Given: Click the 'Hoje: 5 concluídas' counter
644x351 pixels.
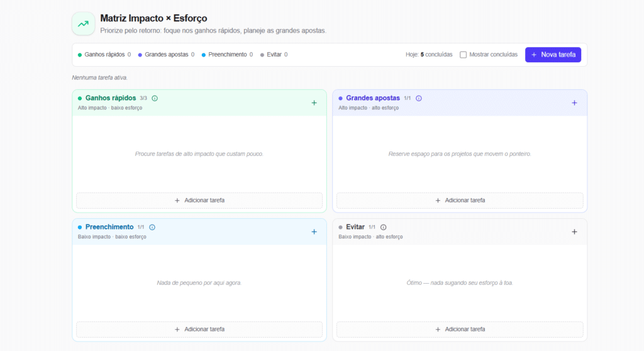Looking at the screenshot, I should 429,55.
